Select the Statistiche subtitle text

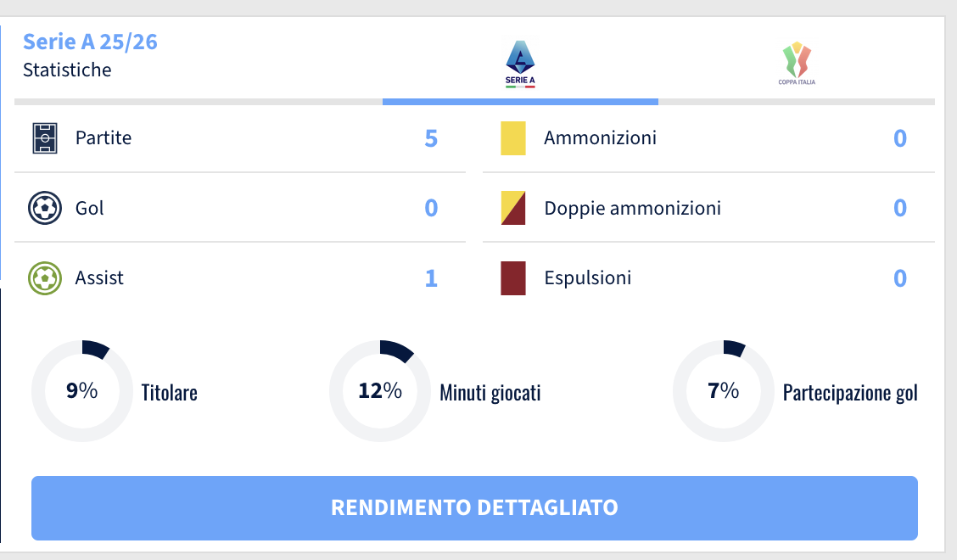[x=67, y=70]
